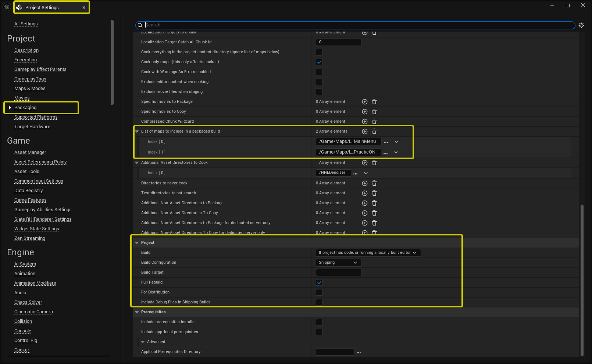The image size is (592, 364).
Task: Click trash icon for Directories to never cook
Action: point(374,183)
